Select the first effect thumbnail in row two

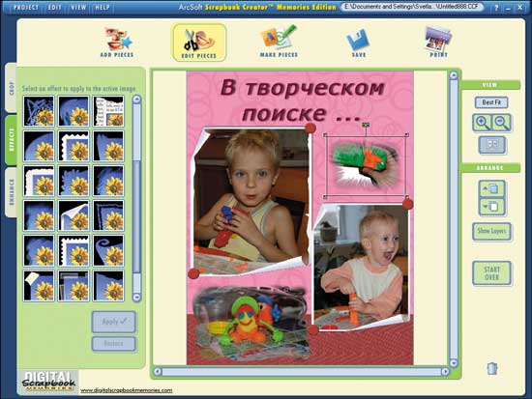(39, 146)
